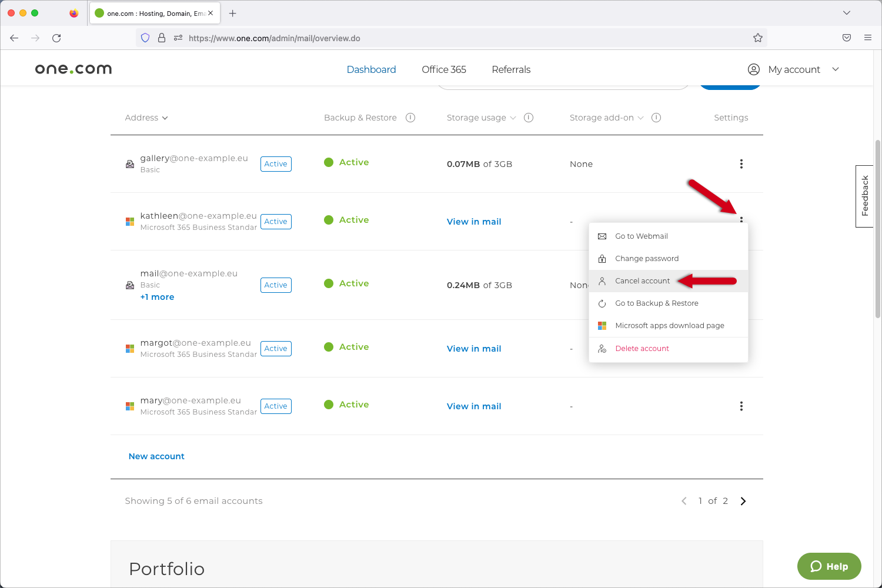Choose Delete account in context menu

point(642,349)
